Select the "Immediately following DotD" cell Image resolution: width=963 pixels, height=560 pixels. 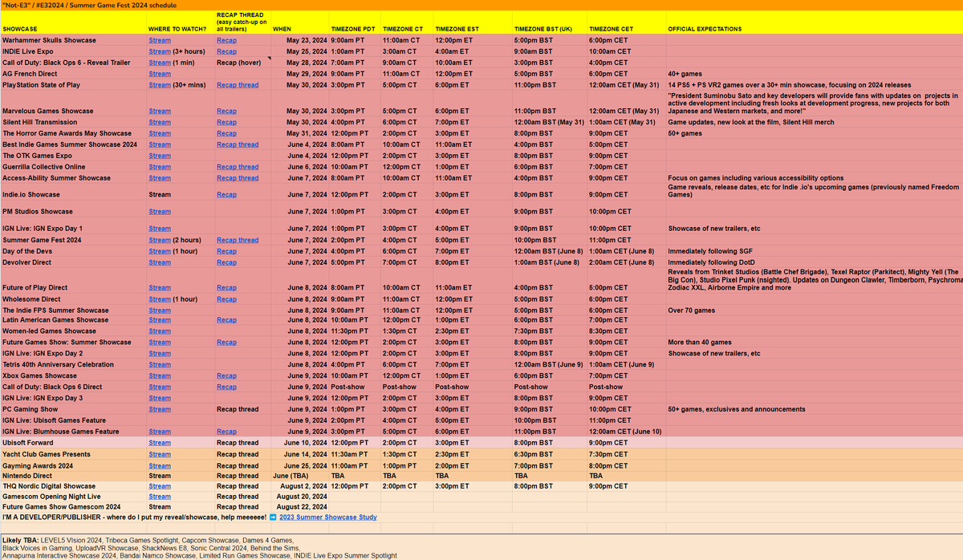(x=814, y=262)
